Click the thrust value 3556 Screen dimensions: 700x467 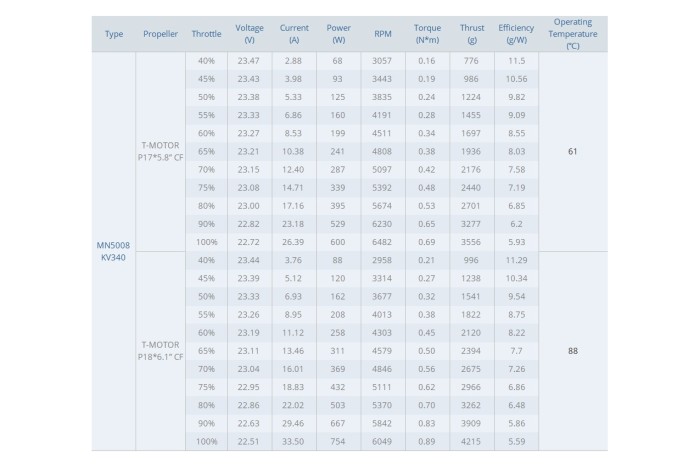471,242
